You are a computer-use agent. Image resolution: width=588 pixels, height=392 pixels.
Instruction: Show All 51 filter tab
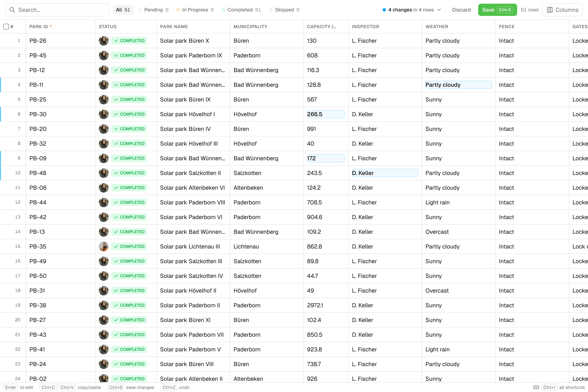coord(123,10)
